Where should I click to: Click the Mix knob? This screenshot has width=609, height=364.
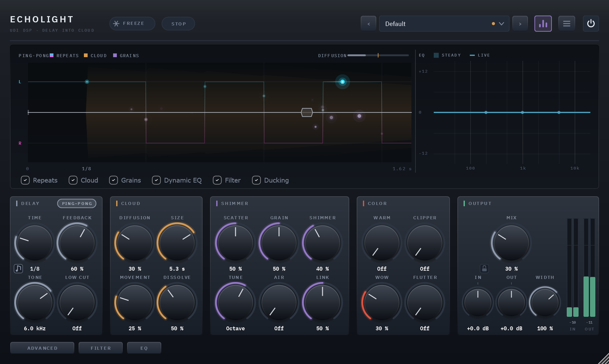[x=511, y=243]
